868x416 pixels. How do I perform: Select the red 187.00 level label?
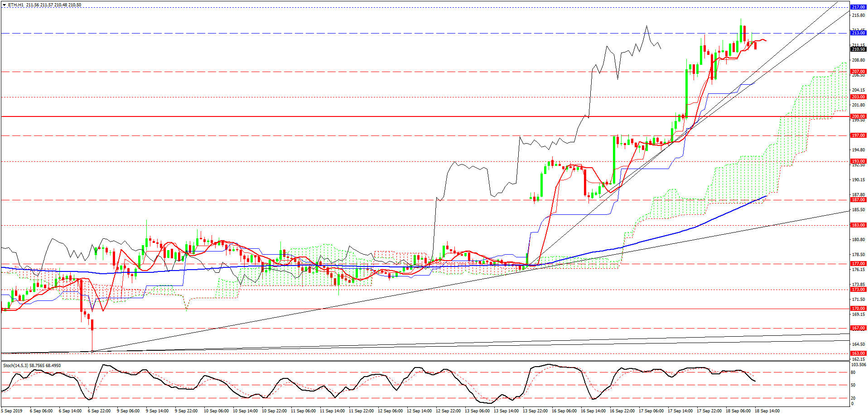858,200
